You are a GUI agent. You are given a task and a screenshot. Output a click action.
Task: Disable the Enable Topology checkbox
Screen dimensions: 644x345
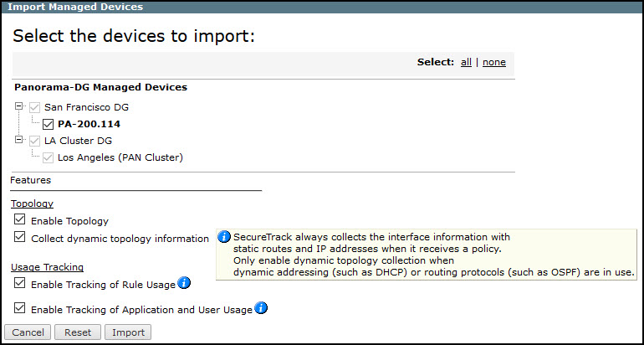[x=20, y=220]
